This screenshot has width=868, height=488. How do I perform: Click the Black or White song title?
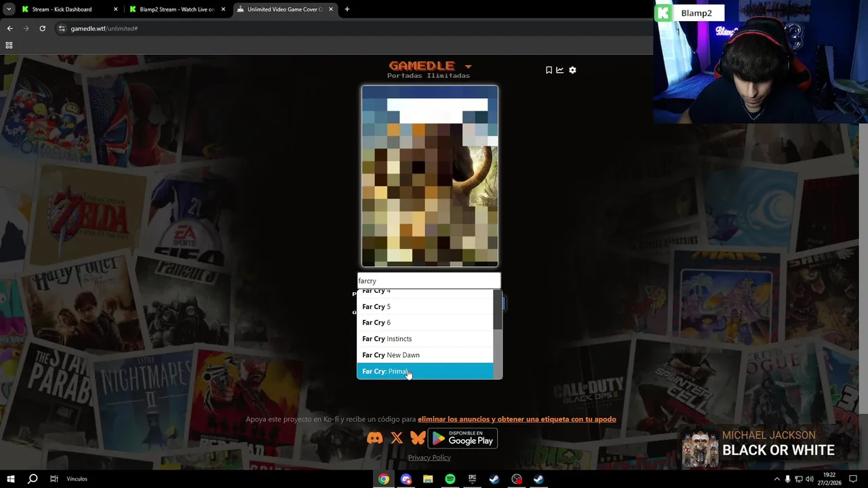(x=778, y=451)
